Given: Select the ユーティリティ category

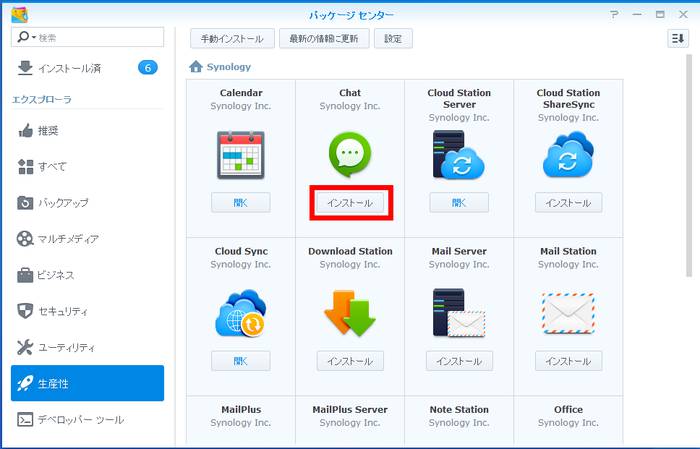Looking at the screenshot, I should [88, 347].
